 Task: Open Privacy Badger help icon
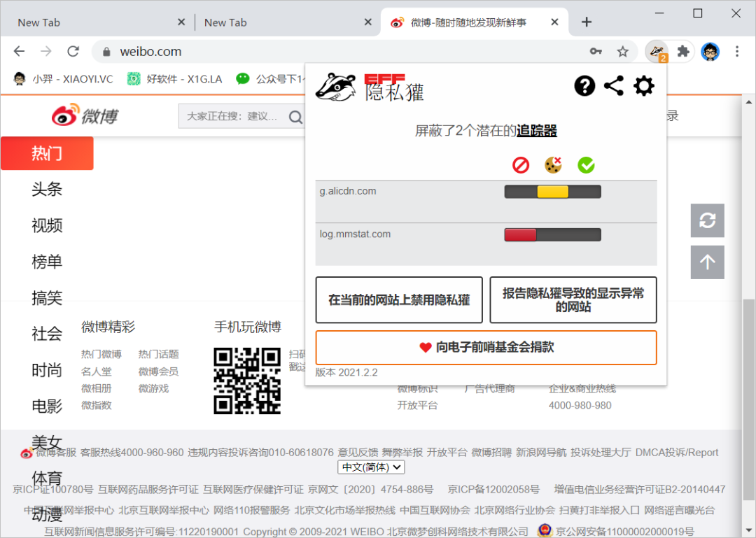pyautogui.click(x=584, y=86)
